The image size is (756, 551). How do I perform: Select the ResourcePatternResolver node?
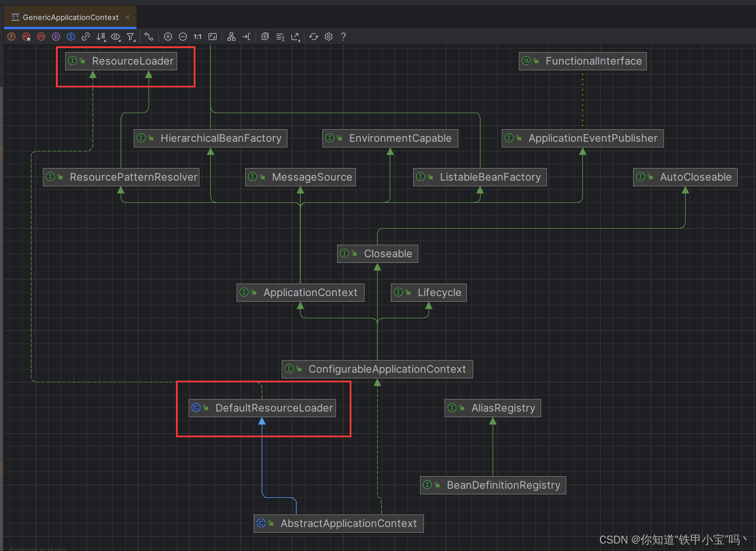click(121, 177)
